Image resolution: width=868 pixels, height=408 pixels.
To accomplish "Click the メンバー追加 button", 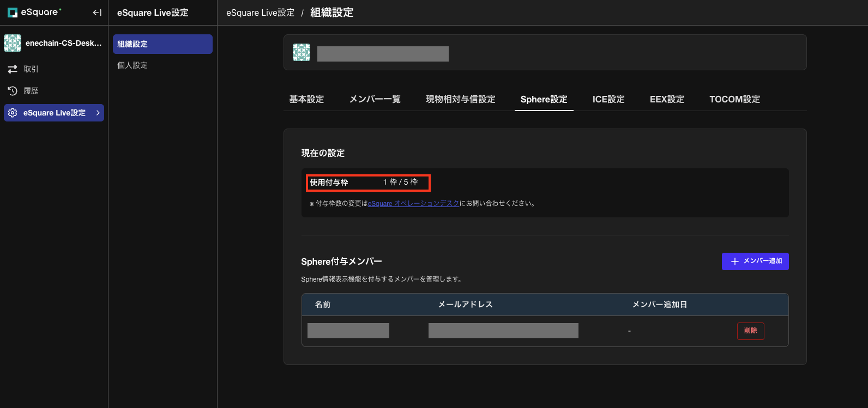I will [755, 261].
